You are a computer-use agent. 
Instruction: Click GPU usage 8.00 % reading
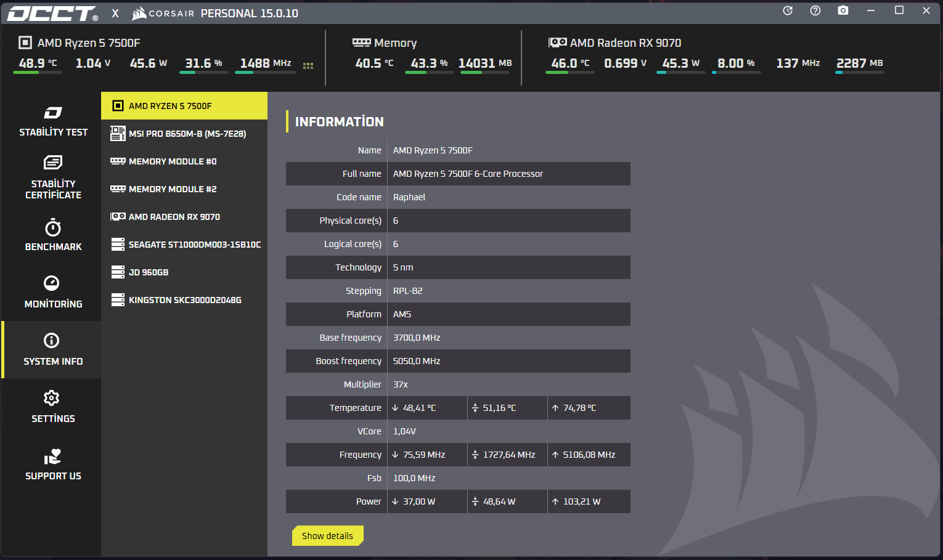coord(736,63)
